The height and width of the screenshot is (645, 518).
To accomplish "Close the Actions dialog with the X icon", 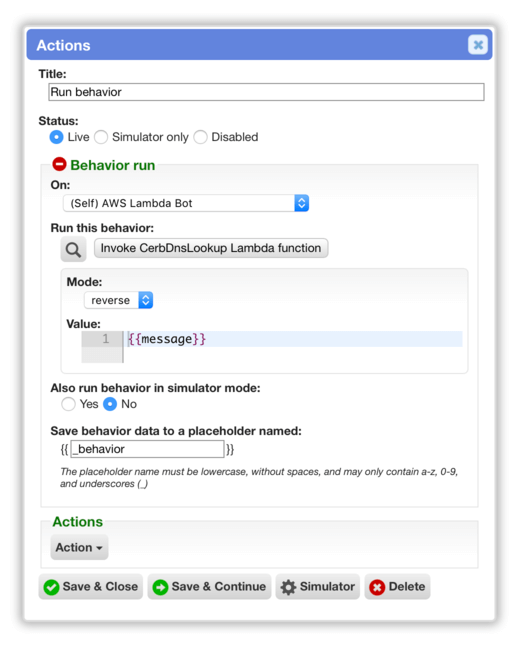I will [x=478, y=44].
